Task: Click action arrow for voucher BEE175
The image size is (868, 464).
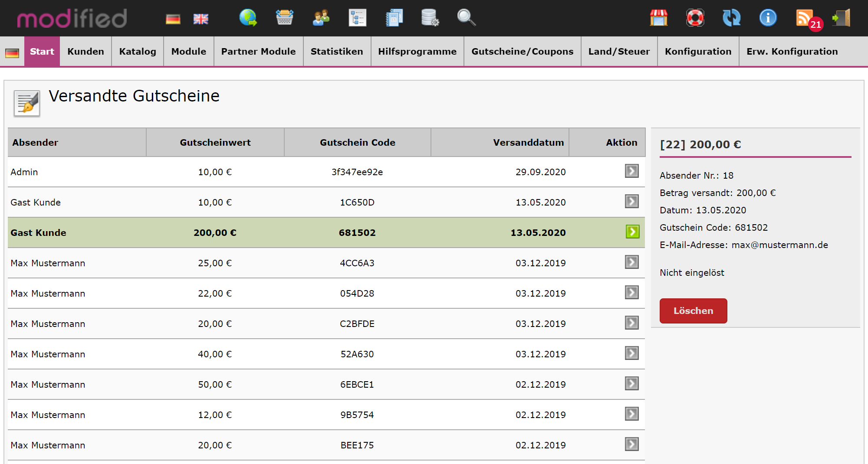Action: point(631,444)
